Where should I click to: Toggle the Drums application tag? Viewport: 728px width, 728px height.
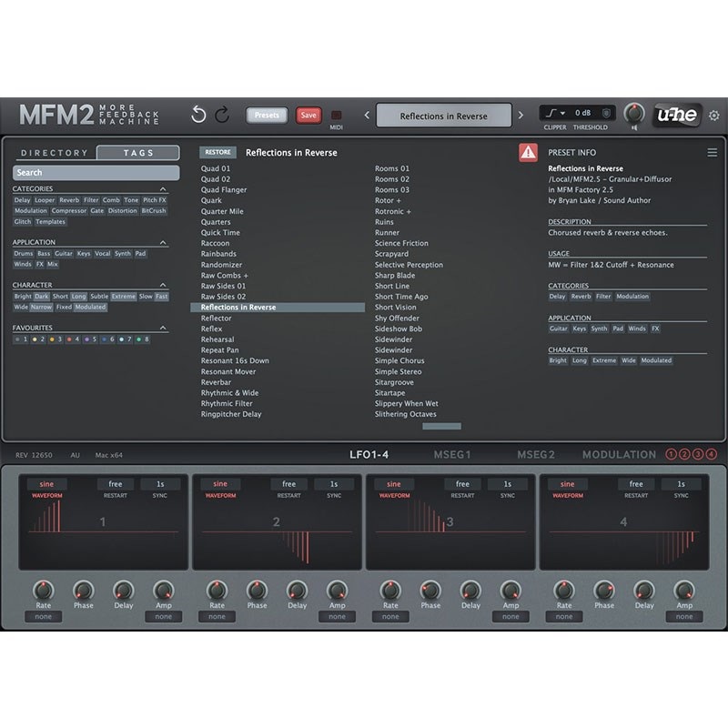[x=24, y=254]
